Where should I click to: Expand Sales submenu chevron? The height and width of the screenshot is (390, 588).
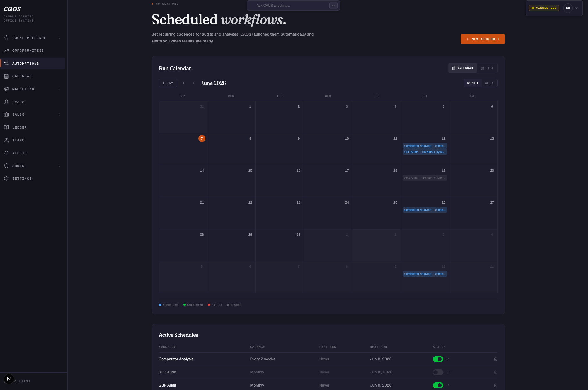click(60, 115)
